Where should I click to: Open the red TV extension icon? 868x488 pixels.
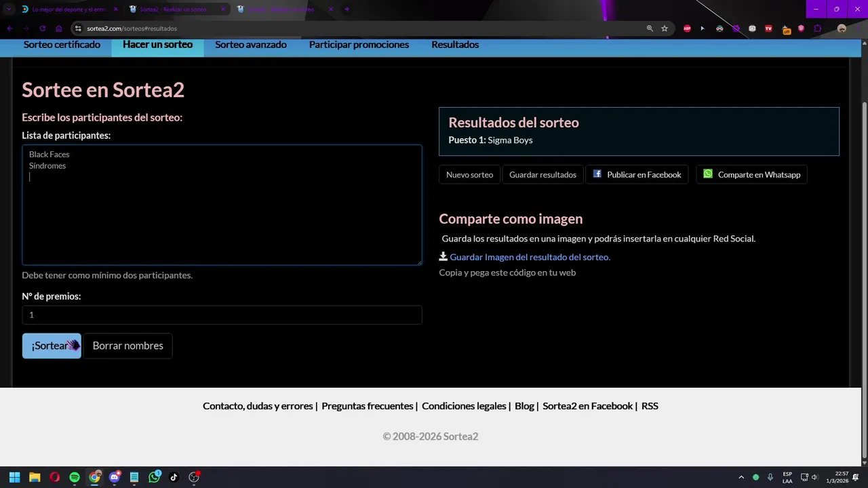768,28
